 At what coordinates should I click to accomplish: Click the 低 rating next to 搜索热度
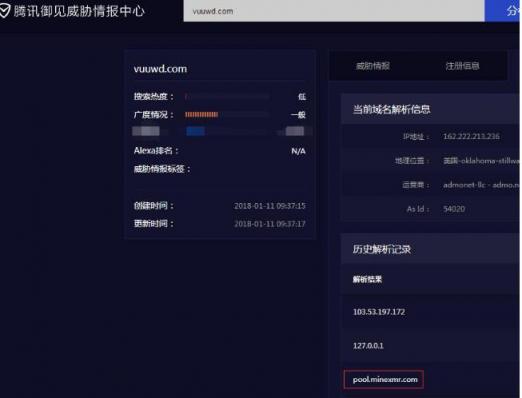(302, 97)
